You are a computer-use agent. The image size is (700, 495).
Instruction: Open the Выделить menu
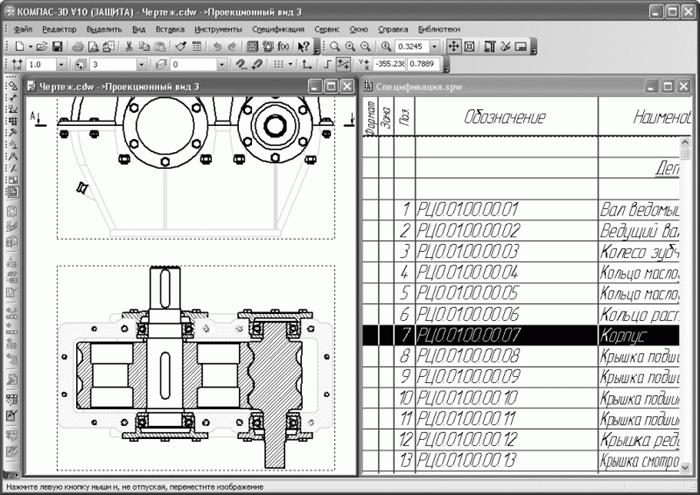(104, 29)
